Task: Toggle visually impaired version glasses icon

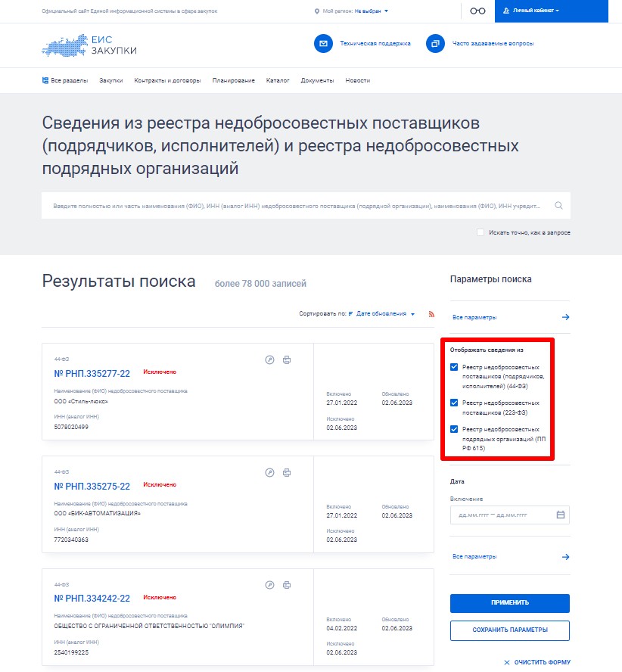Action: click(477, 11)
